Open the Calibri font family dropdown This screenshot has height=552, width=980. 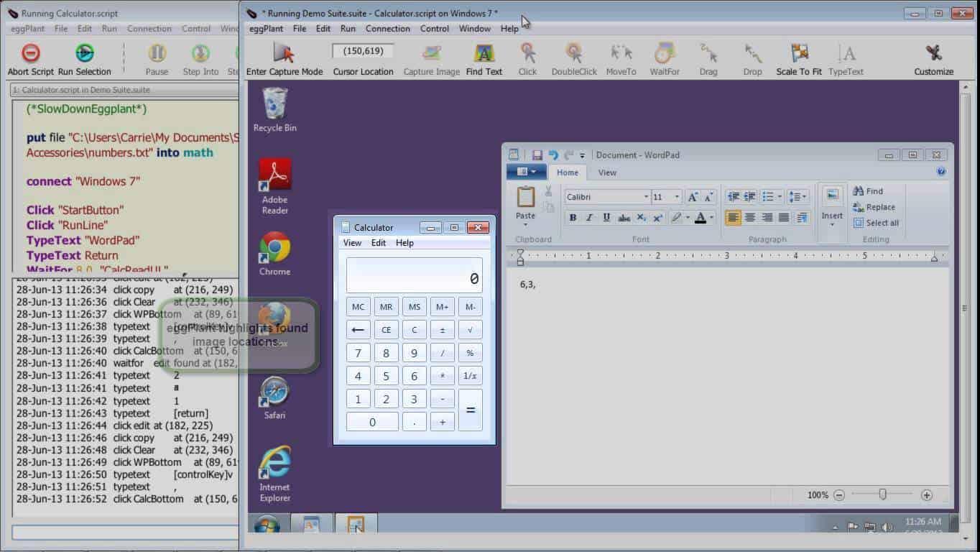646,197
